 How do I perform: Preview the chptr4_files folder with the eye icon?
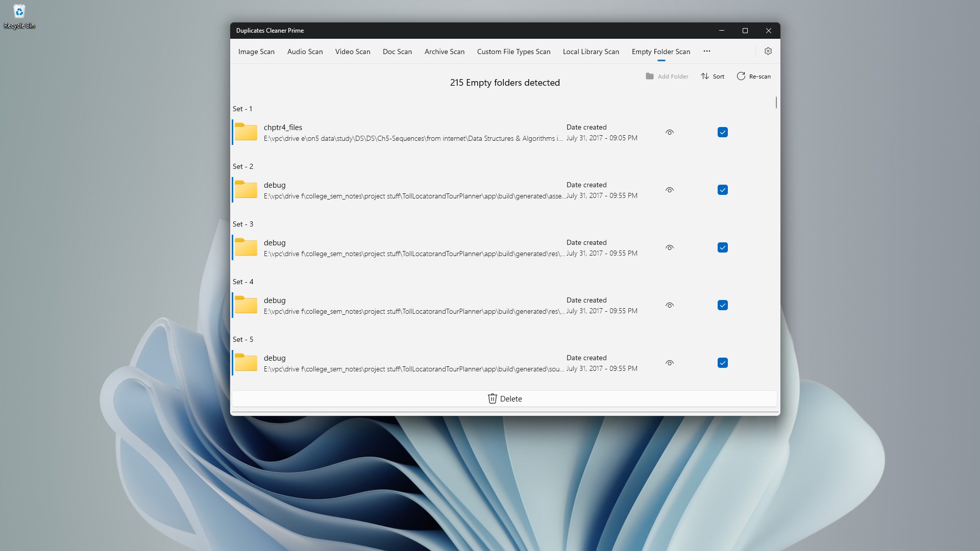coord(669,132)
